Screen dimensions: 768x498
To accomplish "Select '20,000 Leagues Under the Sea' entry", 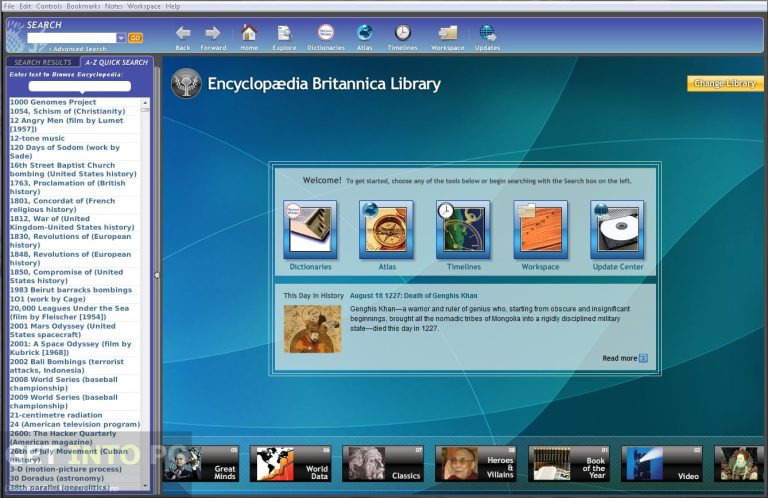I will click(74, 312).
